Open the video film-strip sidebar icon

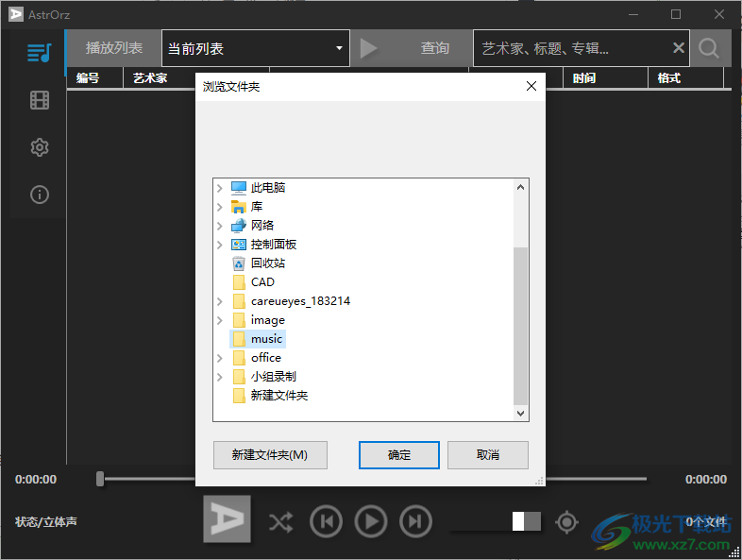pyautogui.click(x=40, y=100)
